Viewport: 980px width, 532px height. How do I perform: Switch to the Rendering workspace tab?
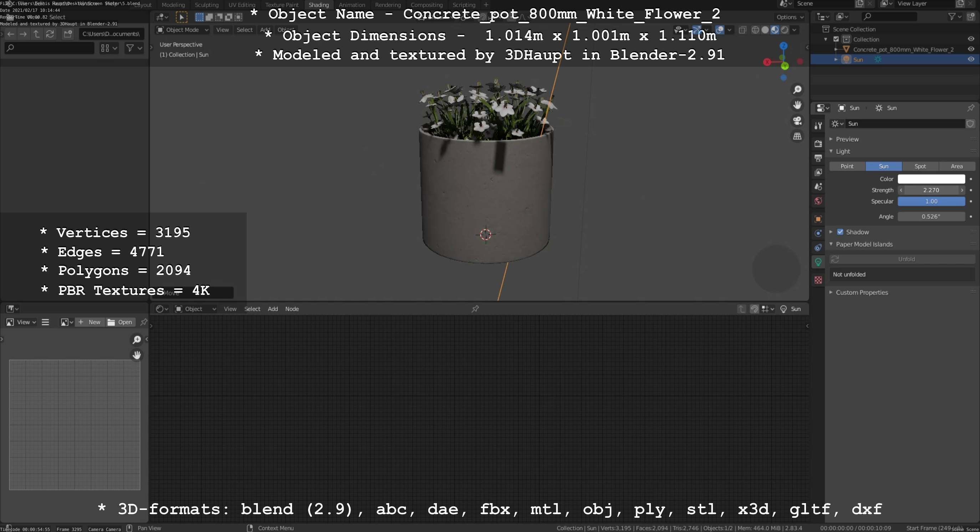[388, 5]
